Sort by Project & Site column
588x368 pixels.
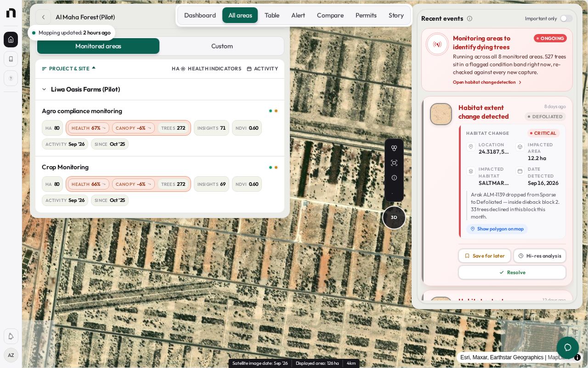click(69, 69)
